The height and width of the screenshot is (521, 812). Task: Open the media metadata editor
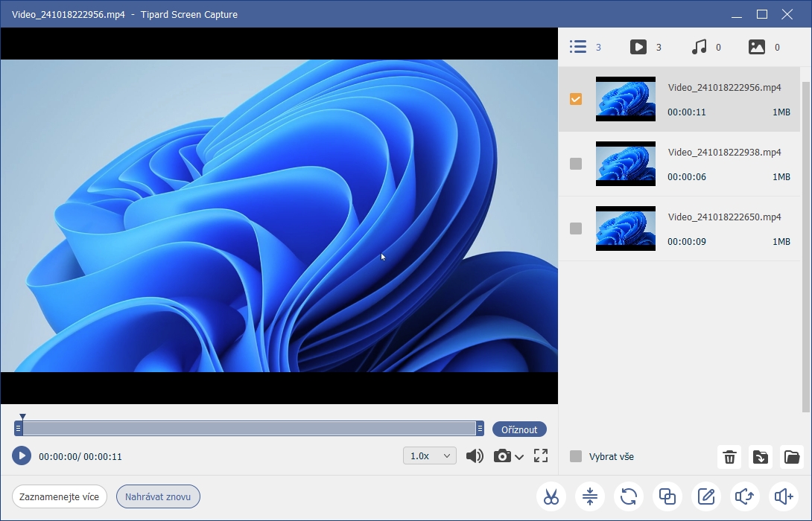click(706, 496)
